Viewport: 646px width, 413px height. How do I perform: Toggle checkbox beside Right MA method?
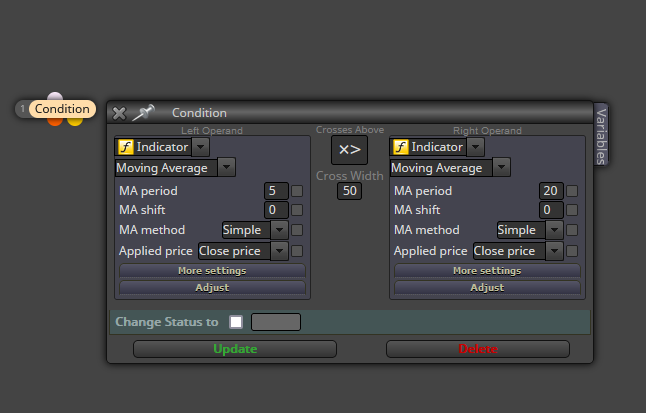[572, 230]
